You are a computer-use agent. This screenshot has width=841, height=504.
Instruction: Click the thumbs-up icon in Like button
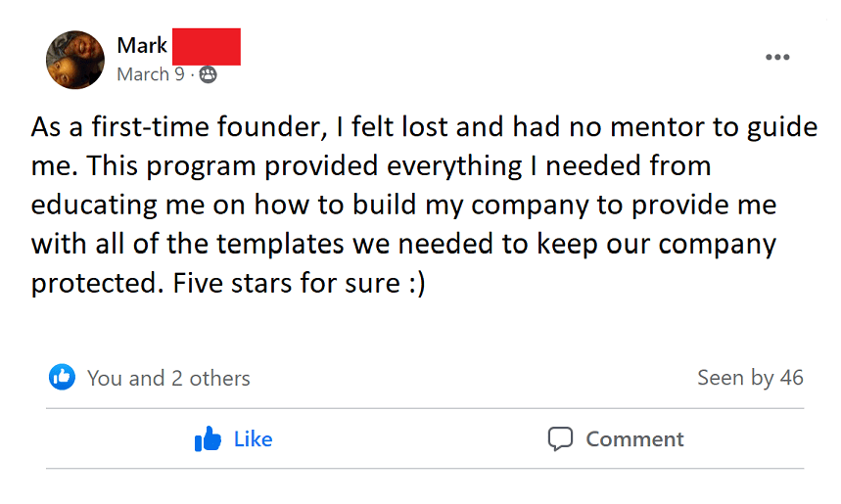coord(209,439)
